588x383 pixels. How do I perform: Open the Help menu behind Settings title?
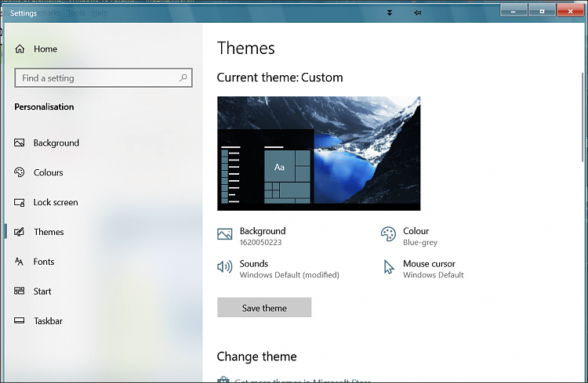[100, 13]
